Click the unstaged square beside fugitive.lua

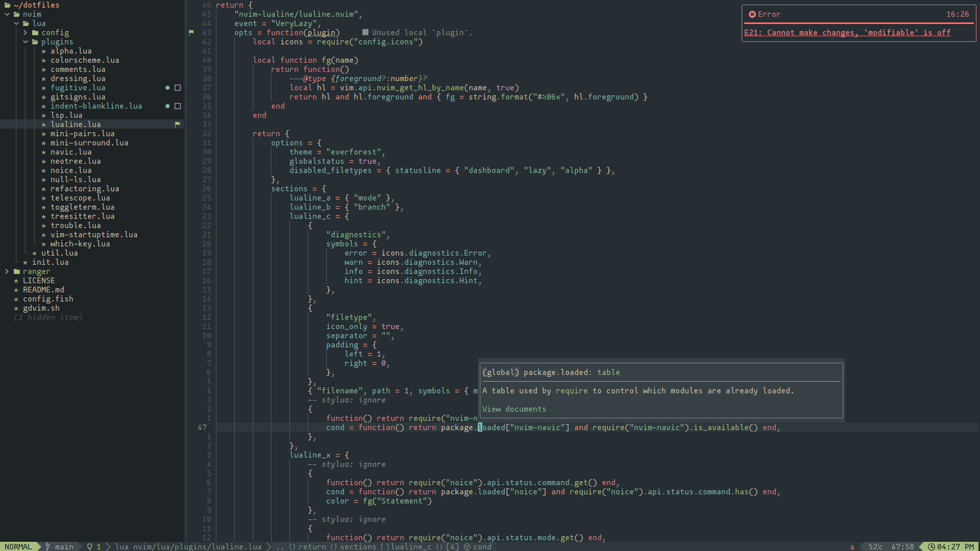(x=178, y=88)
